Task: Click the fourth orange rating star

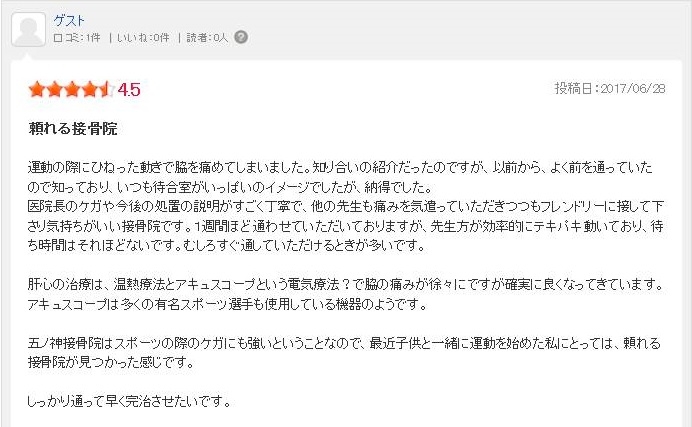Action: [x=89, y=89]
